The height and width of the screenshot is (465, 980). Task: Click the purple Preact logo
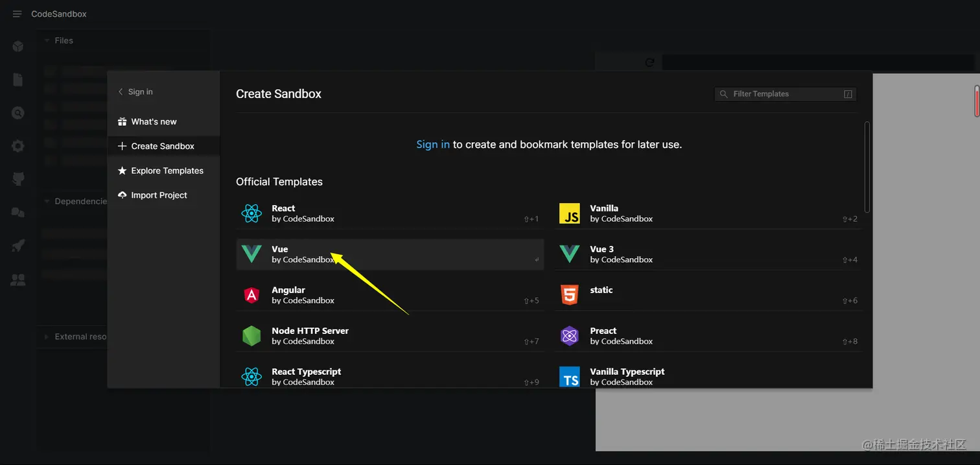click(x=570, y=336)
